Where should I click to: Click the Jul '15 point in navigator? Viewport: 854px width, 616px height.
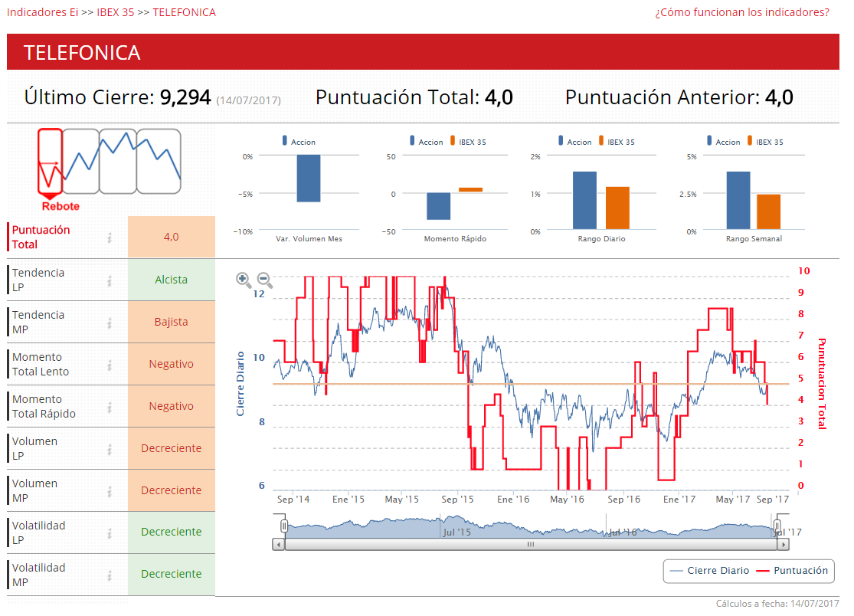456,532
